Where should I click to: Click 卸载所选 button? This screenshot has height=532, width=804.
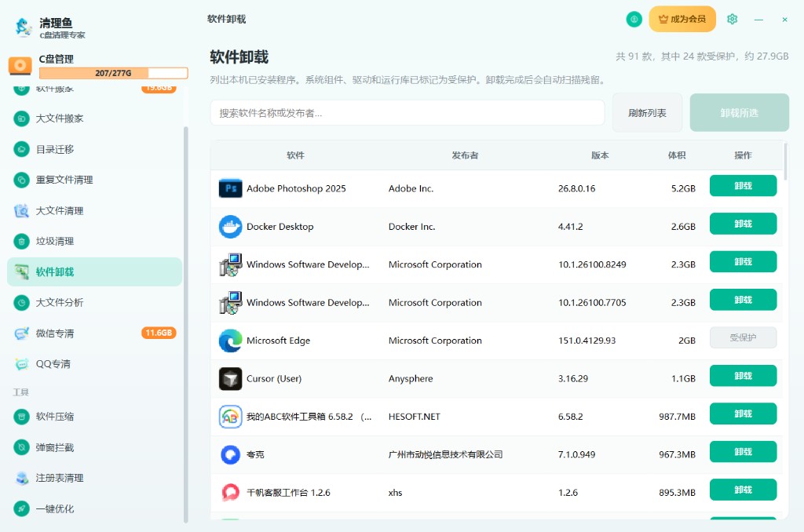click(739, 113)
